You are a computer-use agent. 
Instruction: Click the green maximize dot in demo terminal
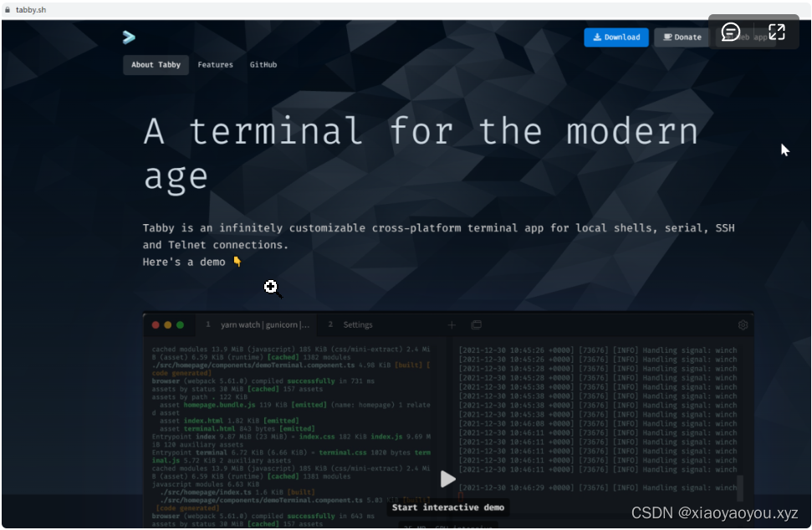(181, 325)
